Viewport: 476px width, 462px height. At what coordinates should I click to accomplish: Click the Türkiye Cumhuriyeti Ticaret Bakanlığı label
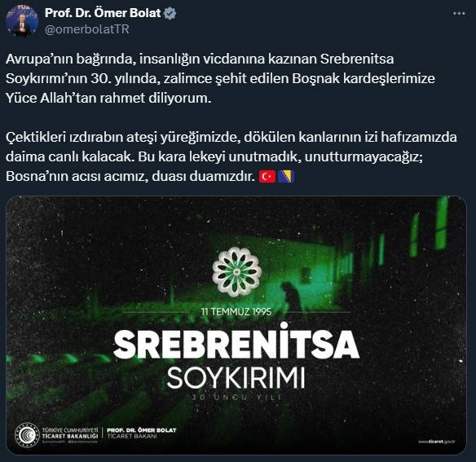(x=70, y=433)
